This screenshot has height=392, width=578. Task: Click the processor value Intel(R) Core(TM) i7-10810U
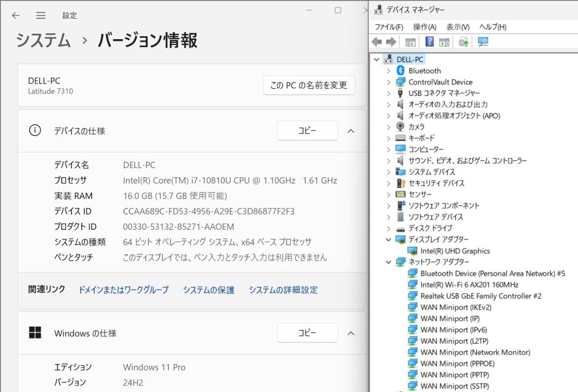(x=230, y=180)
